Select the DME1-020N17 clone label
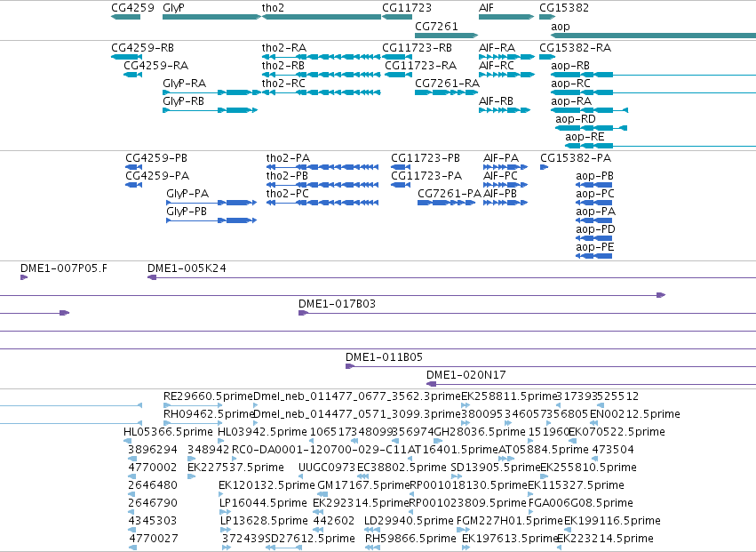The image size is (756, 552). [x=466, y=375]
